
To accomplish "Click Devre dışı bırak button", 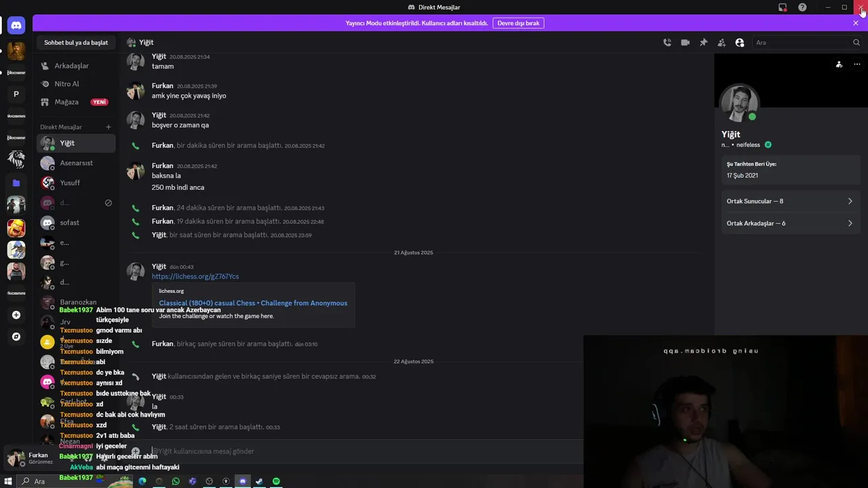I will click(x=518, y=23).
